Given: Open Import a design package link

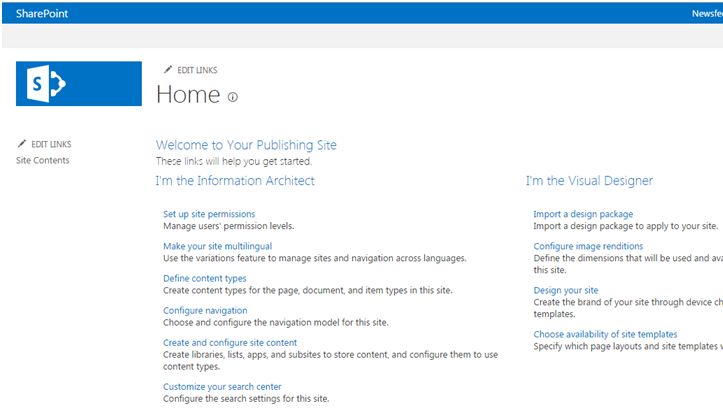Looking at the screenshot, I should pyautogui.click(x=583, y=214).
